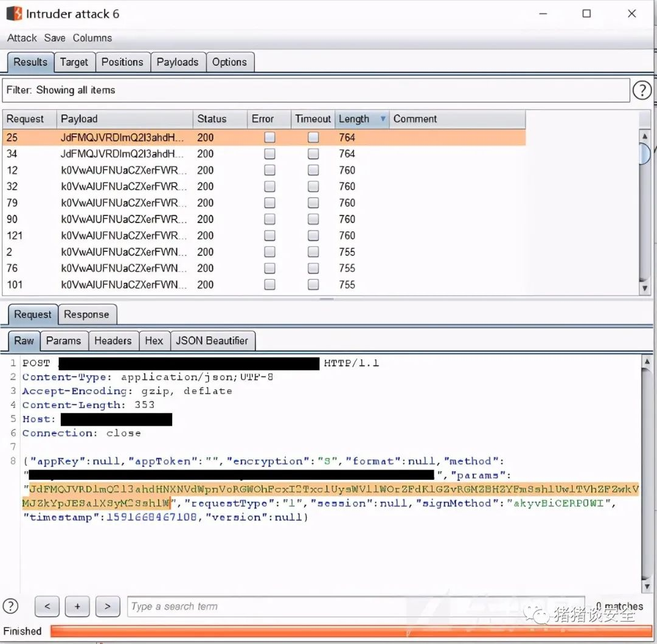Select result row for request 32
This screenshot has height=644, width=657.
coord(264,186)
